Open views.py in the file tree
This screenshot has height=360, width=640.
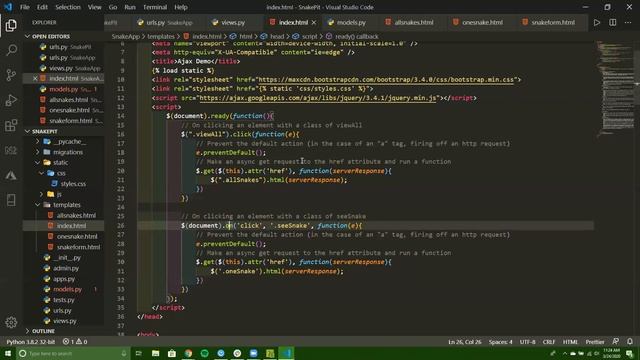click(64, 321)
